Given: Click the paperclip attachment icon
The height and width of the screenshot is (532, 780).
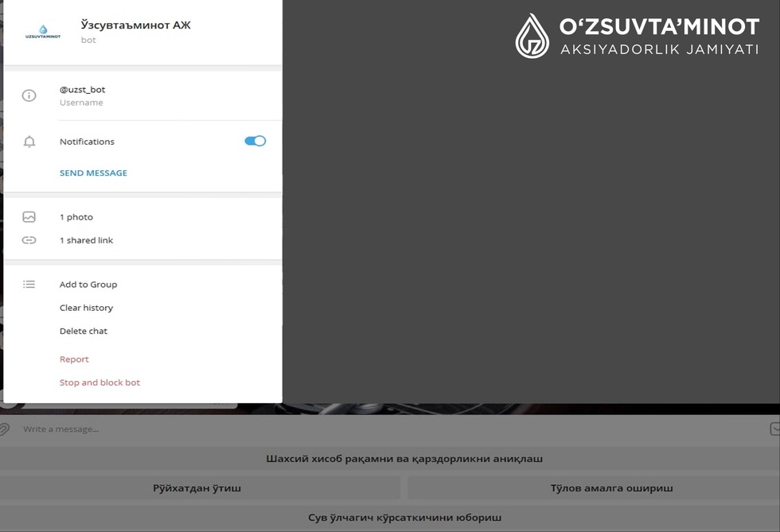Looking at the screenshot, I should [x=5, y=429].
